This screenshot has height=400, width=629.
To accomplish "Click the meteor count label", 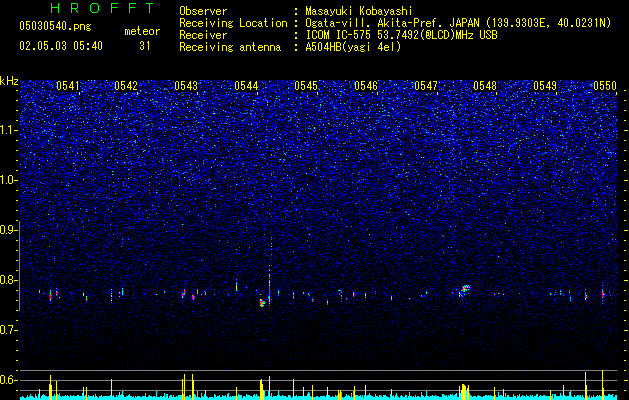I will [142, 31].
